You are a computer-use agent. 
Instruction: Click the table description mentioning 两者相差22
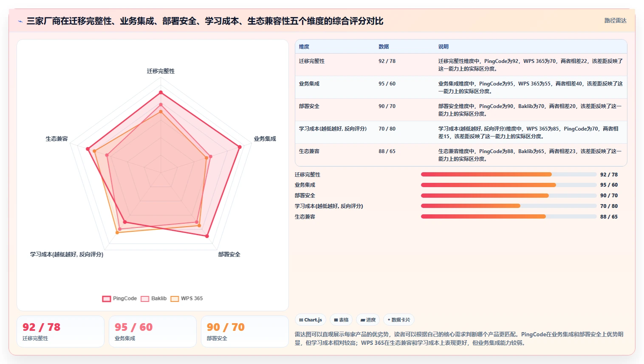531,65
